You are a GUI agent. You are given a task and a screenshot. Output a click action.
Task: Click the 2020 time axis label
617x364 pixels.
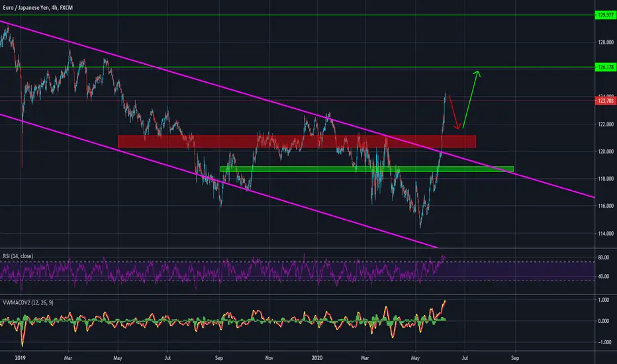[x=317, y=358]
